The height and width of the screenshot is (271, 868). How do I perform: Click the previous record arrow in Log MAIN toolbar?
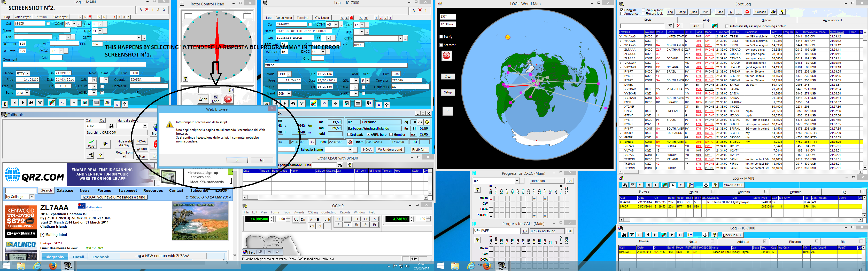point(14,103)
